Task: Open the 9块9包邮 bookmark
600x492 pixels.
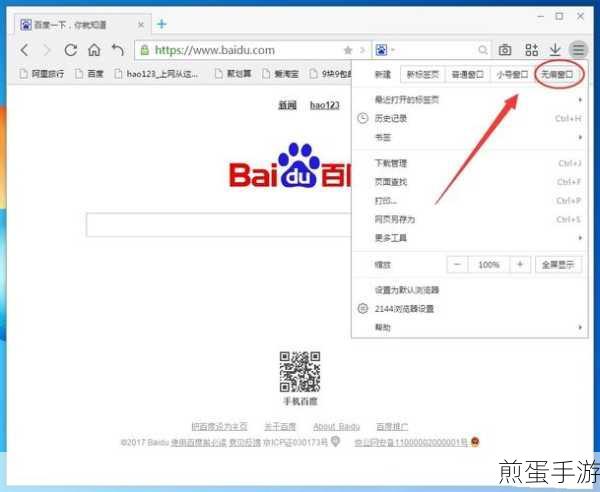Action: 330,73
